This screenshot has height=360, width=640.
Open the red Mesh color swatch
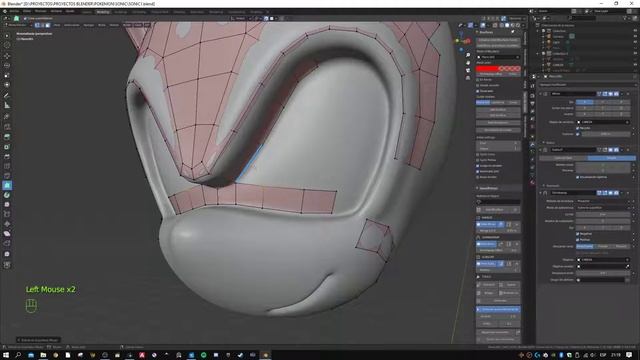coord(498,69)
